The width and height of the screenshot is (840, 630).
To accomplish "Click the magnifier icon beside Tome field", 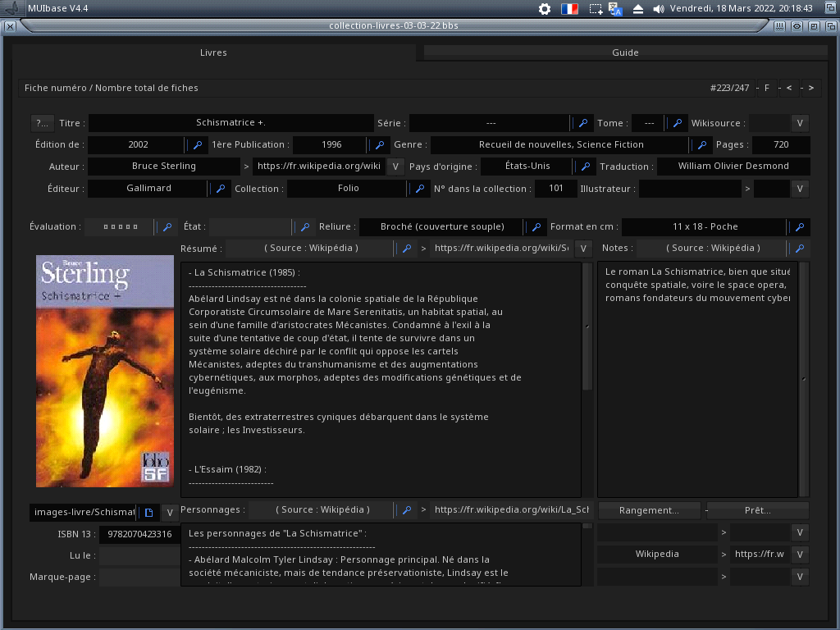I will coord(677,123).
